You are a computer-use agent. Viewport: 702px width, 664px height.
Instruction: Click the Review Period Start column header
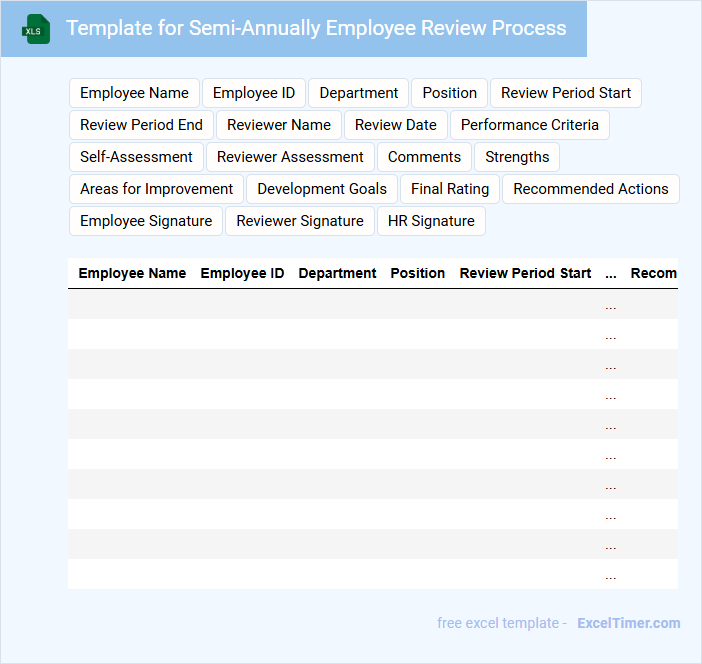click(x=525, y=273)
